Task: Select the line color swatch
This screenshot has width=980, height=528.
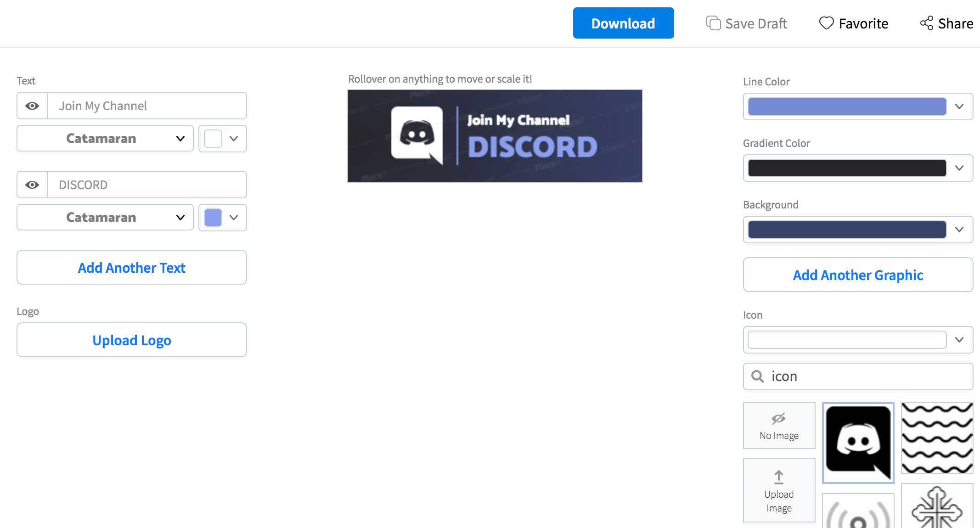Action: tap(845, 105)
